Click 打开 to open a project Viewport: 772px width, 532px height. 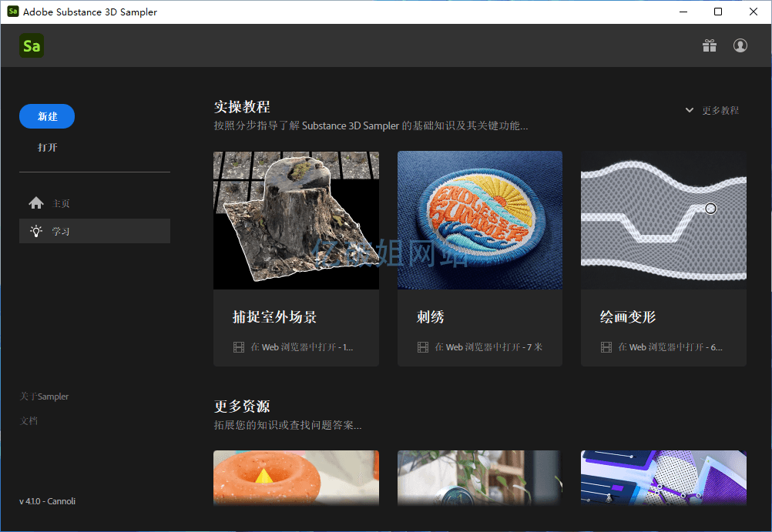click(47, 147)
